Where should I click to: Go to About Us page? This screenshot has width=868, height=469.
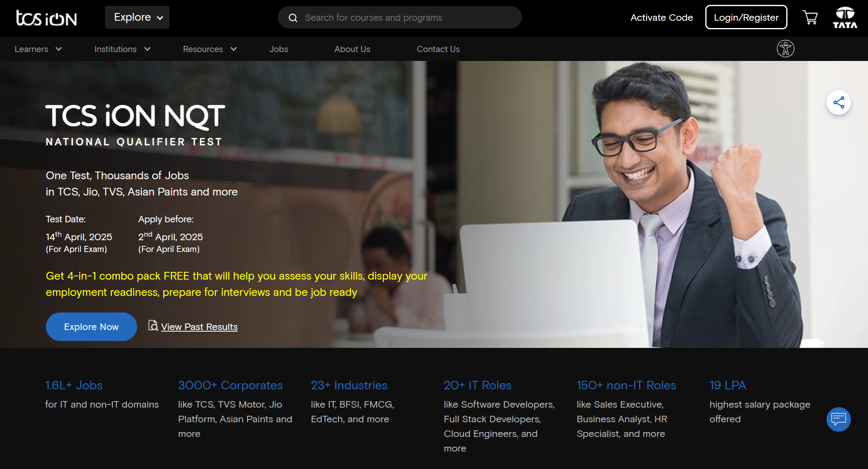(x=352, y=49)
